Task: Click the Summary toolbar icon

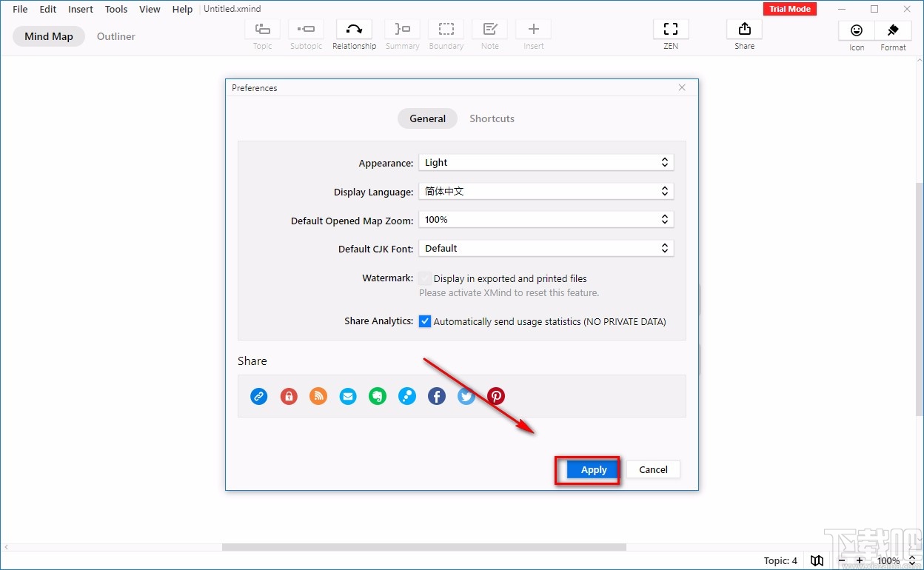Action: pyautogui.click(x=402, y=30)
